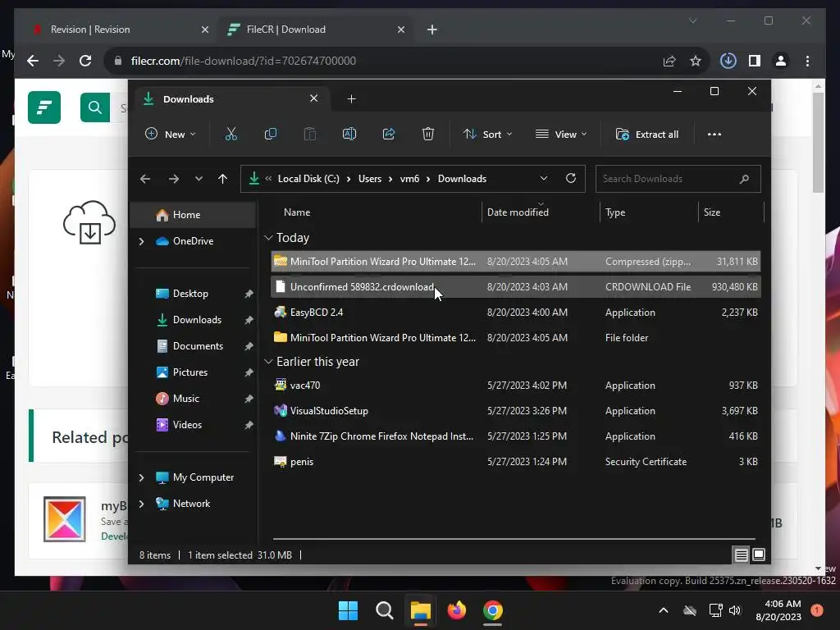Open a new Chrome tab
The height and width of the screenshot is (630, 840).
pos(432,30)
